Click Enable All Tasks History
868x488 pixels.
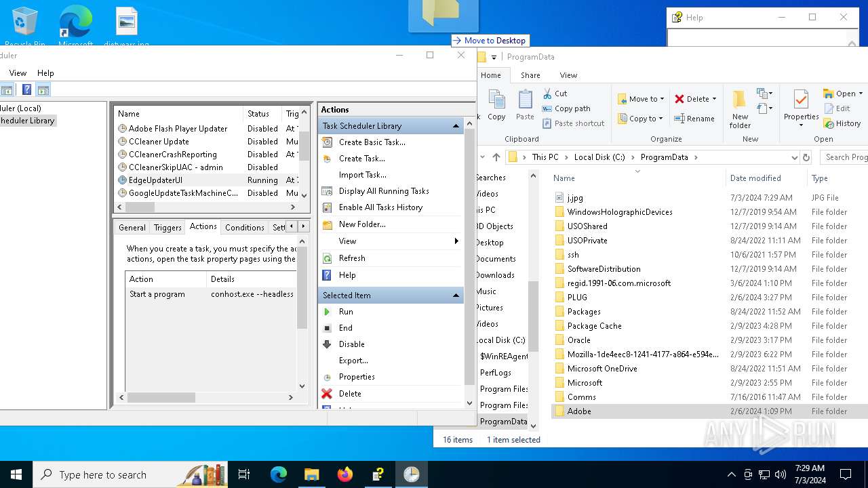380,207
